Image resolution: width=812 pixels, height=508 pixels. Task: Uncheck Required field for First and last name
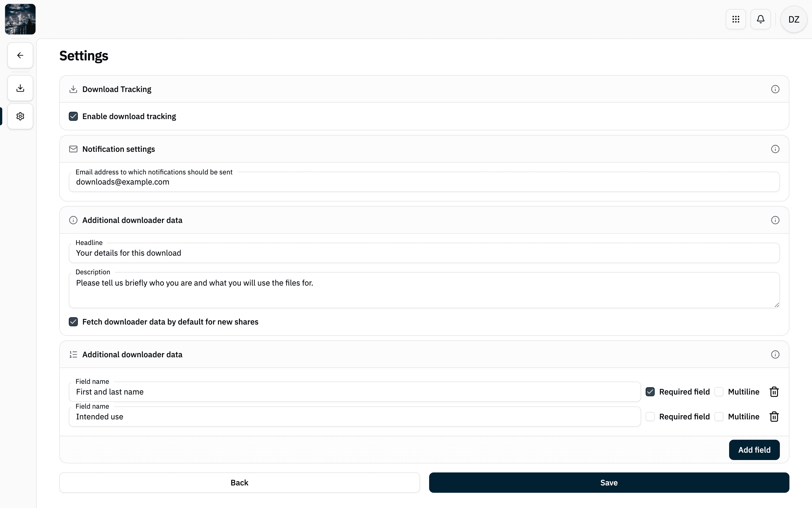[x=650, y=392]
